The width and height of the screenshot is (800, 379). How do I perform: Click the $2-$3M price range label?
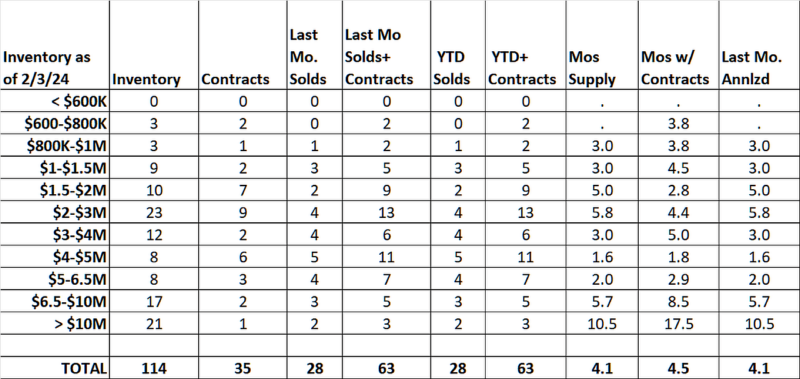pos(78,212)
